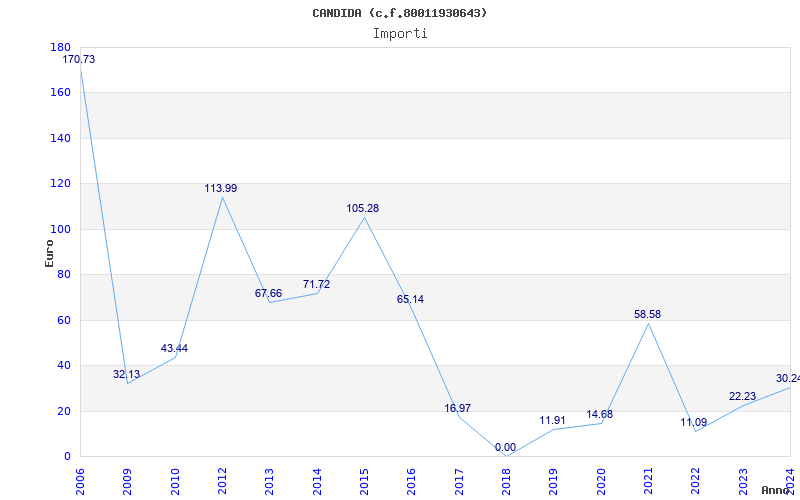
Task: Select the 140 y-axis tick label
Action: [x=60, y=138]
